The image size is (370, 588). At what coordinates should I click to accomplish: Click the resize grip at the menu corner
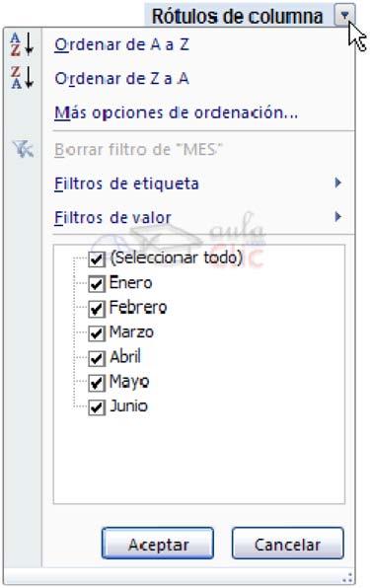point(347,577)
